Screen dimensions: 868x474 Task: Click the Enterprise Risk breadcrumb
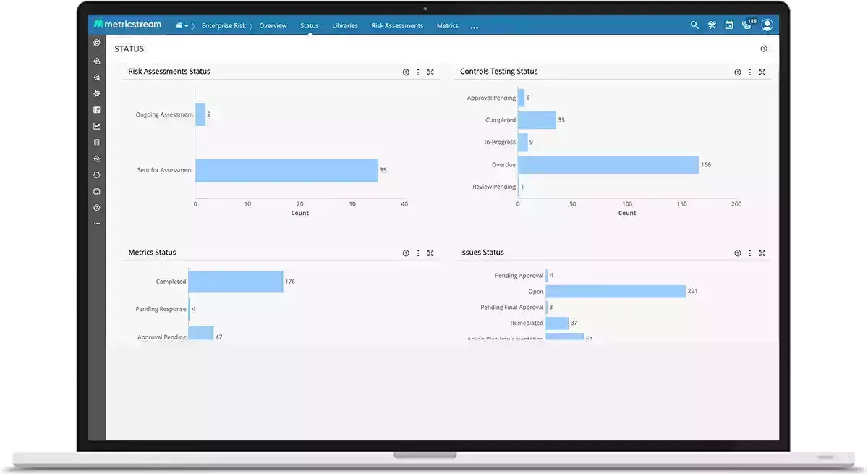coord(224,26)
